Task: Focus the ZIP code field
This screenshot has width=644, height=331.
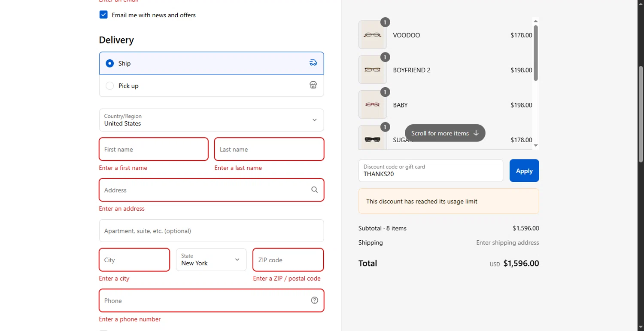Action: click(x=288, y=260)
